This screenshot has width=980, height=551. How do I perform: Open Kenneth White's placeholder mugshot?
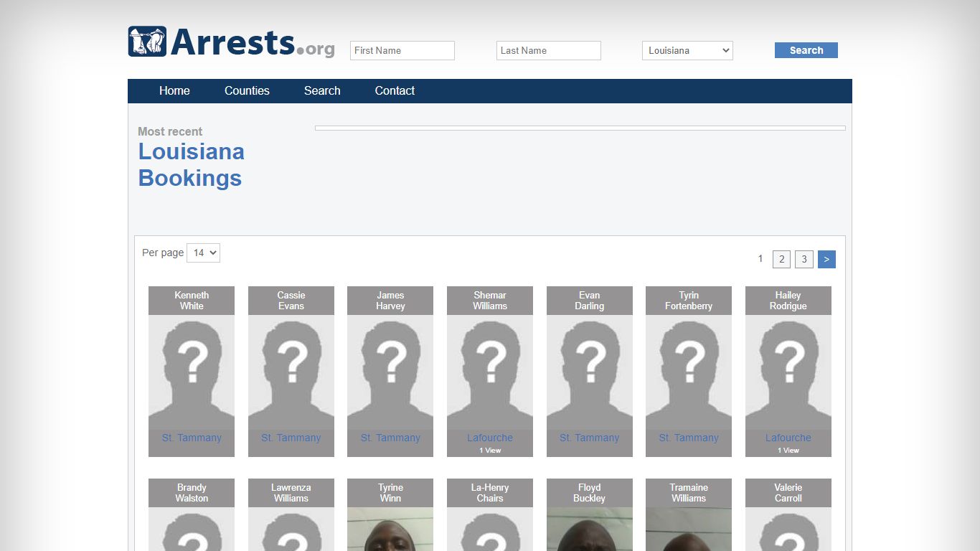click(x=192, y=372)
